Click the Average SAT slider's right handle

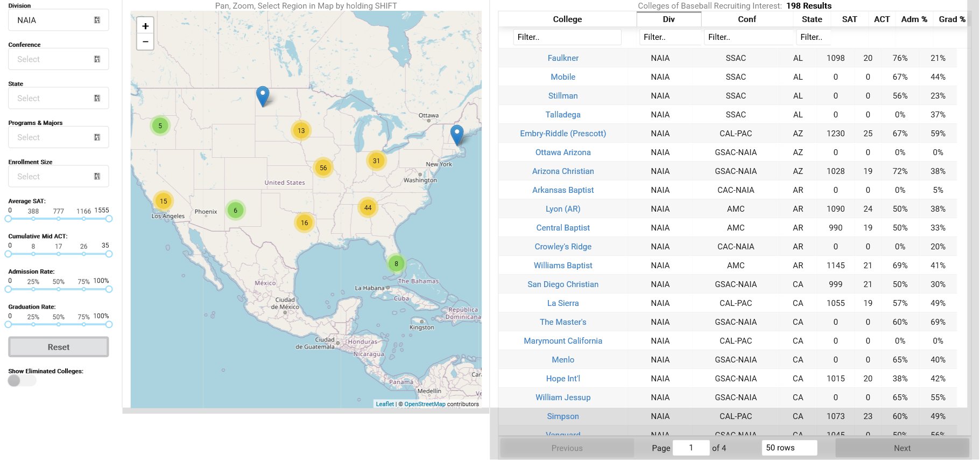pyautogui.click(x=109, y=219)
